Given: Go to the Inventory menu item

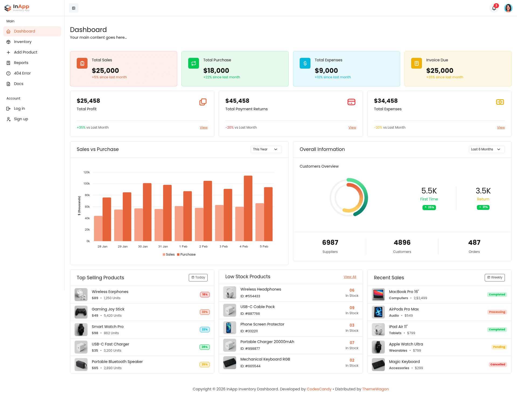Looking at the screenshot, I should pyautogui.click(x=32, y=42).
